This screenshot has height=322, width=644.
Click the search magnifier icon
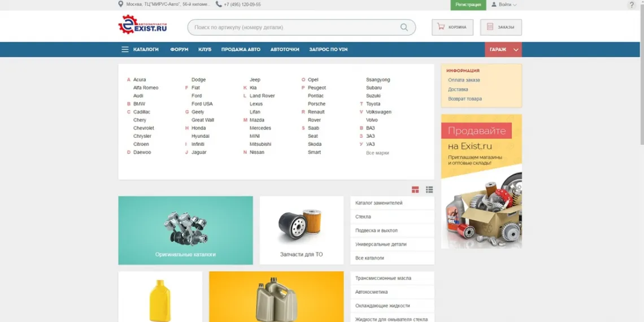click(404, 28)
